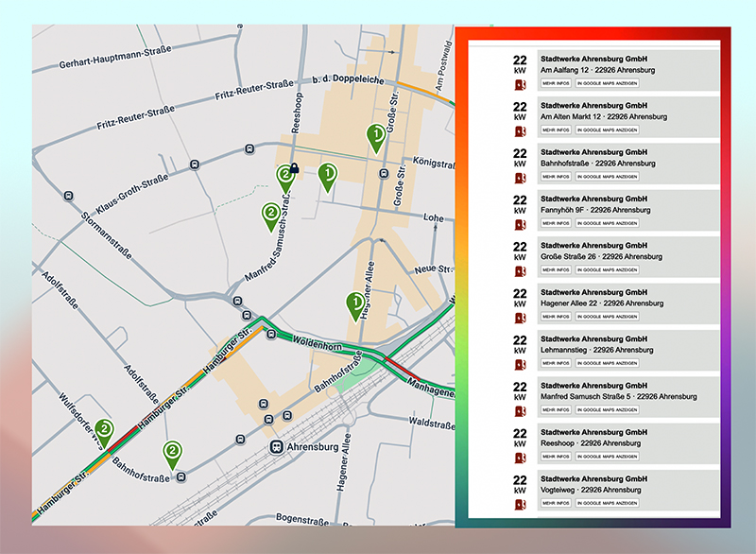The image size is (756, 554).
Task: Select green marker 2 on Manfred-Samusch-Straße
Action: pos(271,216)
